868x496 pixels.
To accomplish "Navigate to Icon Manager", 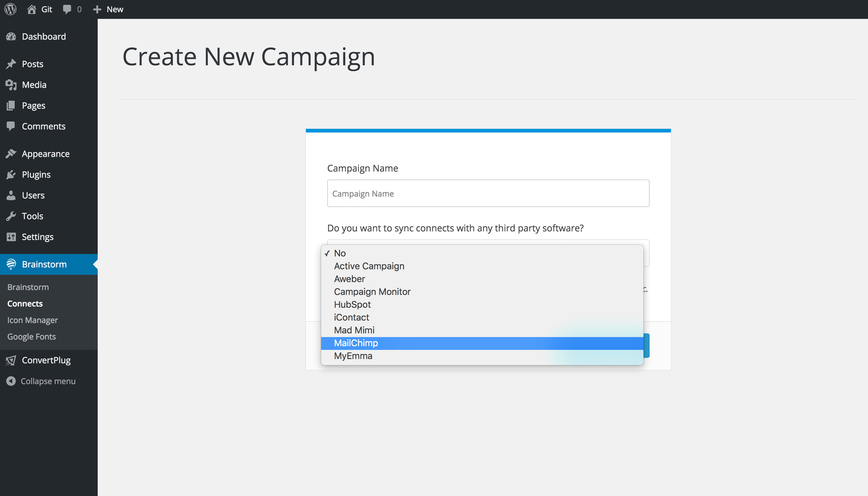I will tap(32, 320).
